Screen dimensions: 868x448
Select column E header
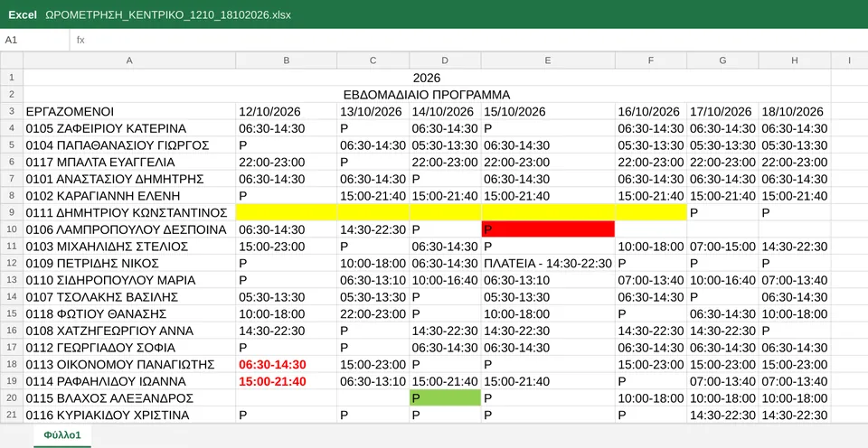point(548,61)
